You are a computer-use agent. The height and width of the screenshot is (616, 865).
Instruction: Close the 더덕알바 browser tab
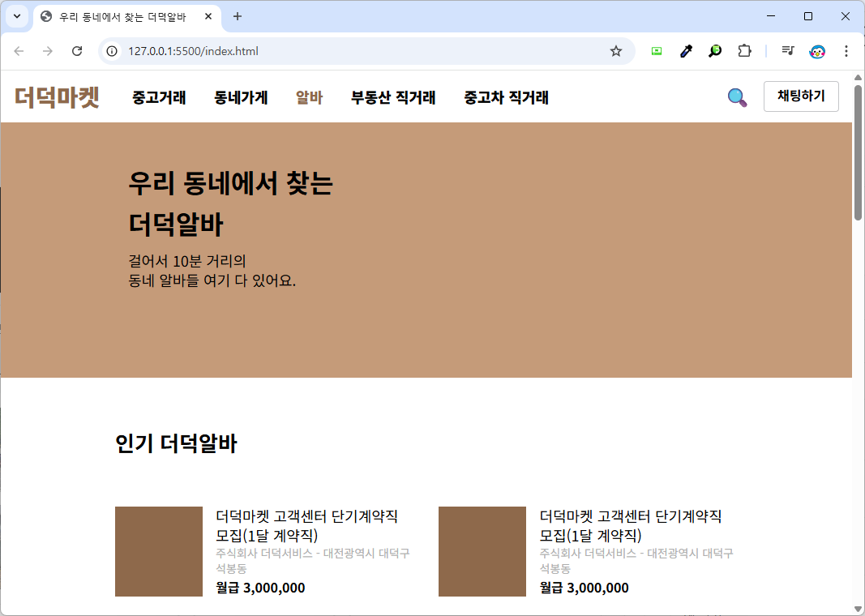tap(208, 16)
